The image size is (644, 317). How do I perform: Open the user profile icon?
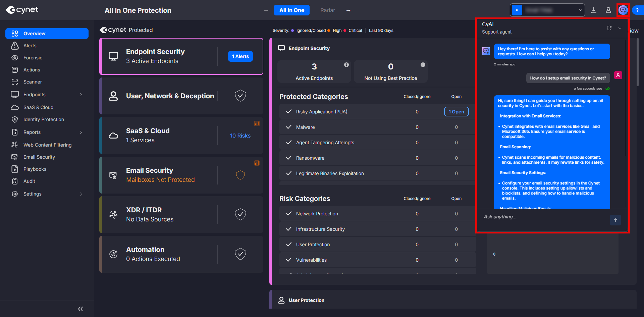[x=608, y=10]
